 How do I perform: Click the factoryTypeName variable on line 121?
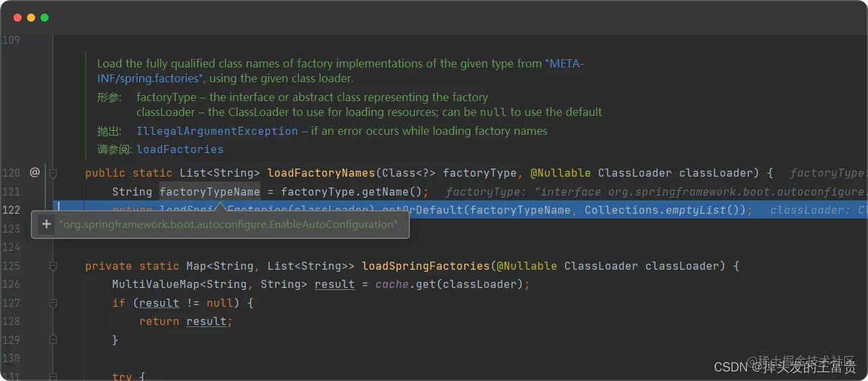[x=209, y=192]
